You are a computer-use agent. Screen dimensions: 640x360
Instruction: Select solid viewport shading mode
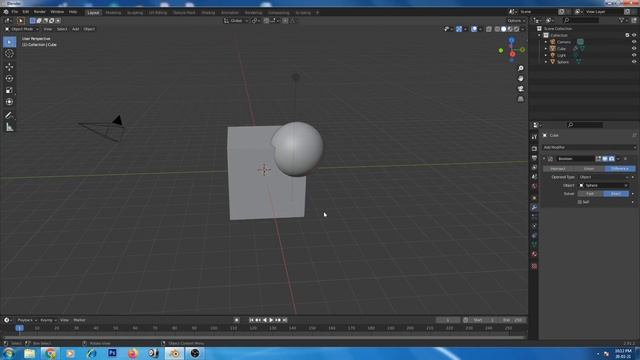[x=504, y=29]
